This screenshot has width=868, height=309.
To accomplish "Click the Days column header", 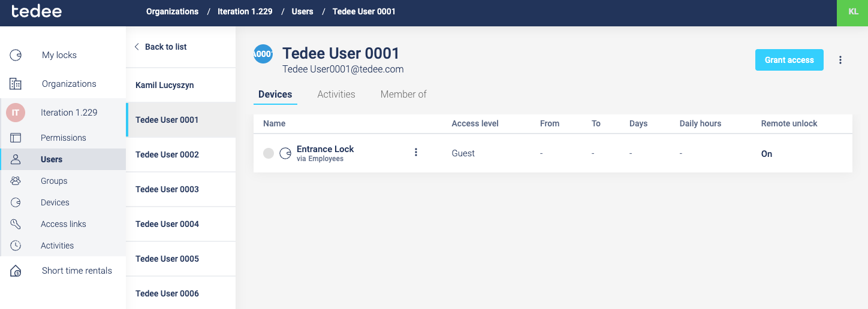I will [x=638, y=123].
